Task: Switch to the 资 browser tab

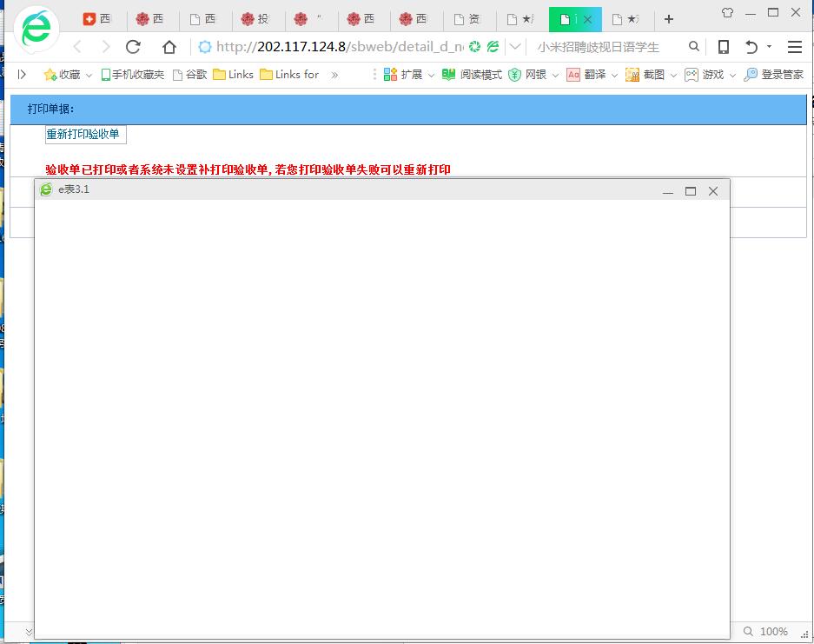Action: [x=467, y=19]
